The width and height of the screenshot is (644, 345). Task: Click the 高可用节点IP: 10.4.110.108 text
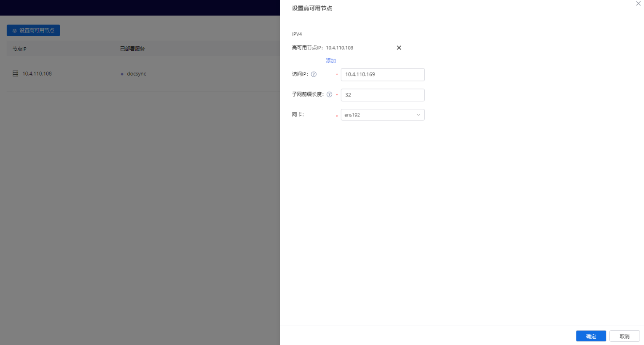[323, 48]
